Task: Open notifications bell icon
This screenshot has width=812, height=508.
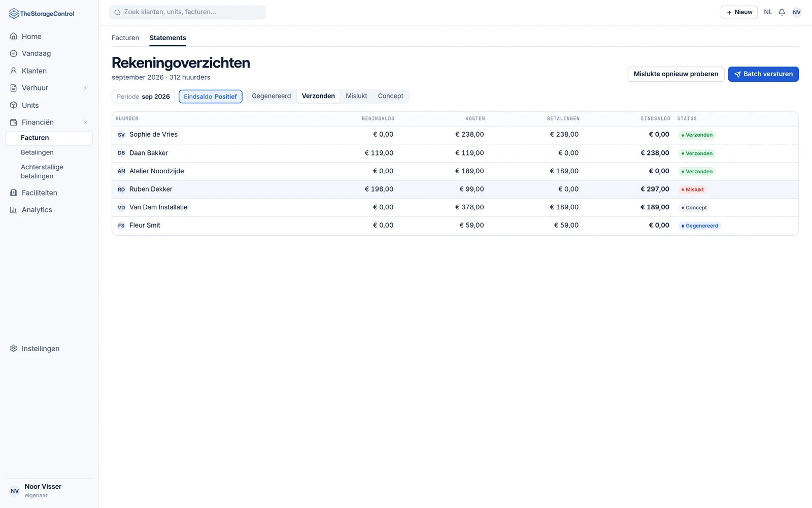Action: coord(782,12)
